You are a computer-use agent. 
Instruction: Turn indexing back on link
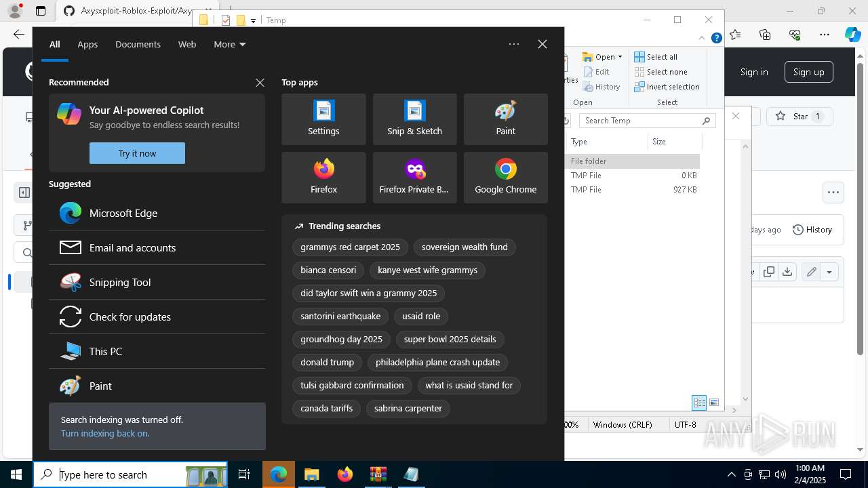tap(105, 433)
